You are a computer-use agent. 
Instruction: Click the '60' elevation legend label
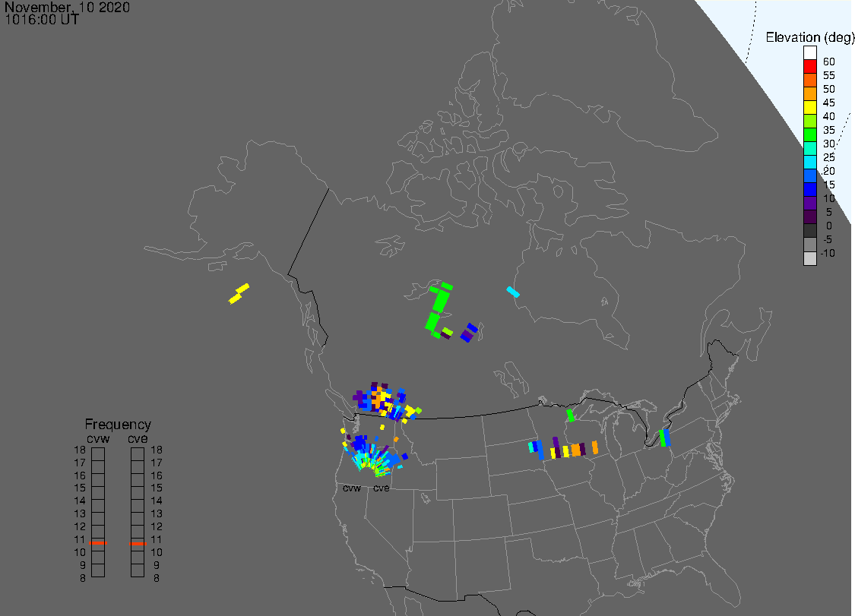point(829,62)
